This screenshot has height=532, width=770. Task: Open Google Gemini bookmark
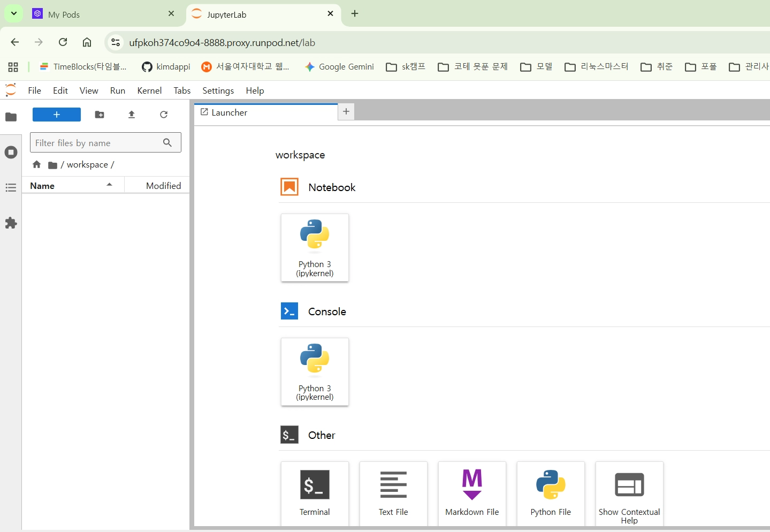click(339, 67)
